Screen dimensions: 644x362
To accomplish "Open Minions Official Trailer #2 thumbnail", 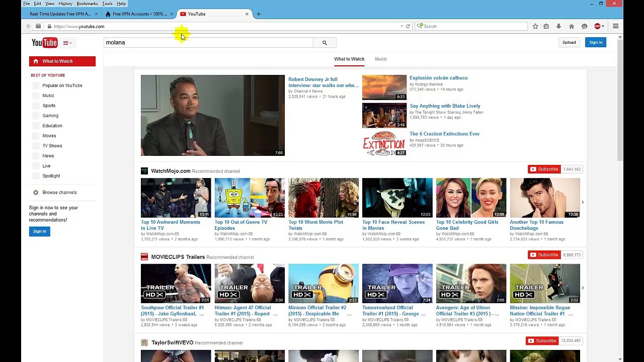I will (x=324, y=284).
